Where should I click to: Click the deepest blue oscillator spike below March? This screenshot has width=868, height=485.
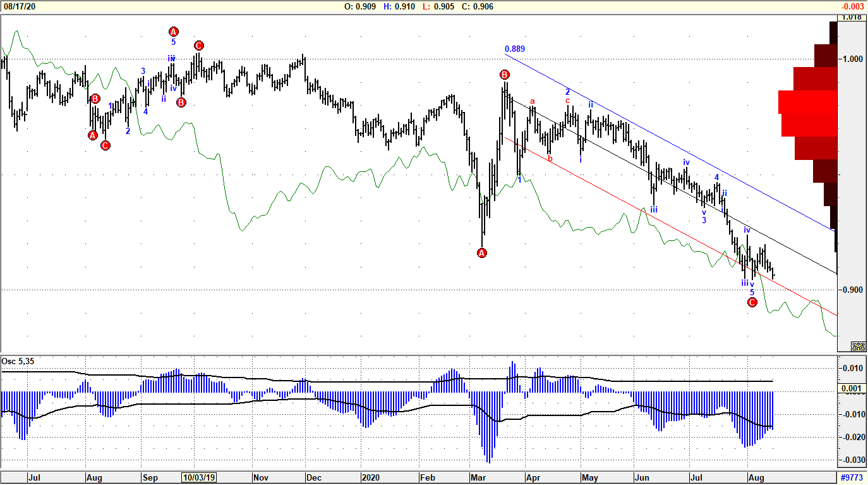click(490, 443)
